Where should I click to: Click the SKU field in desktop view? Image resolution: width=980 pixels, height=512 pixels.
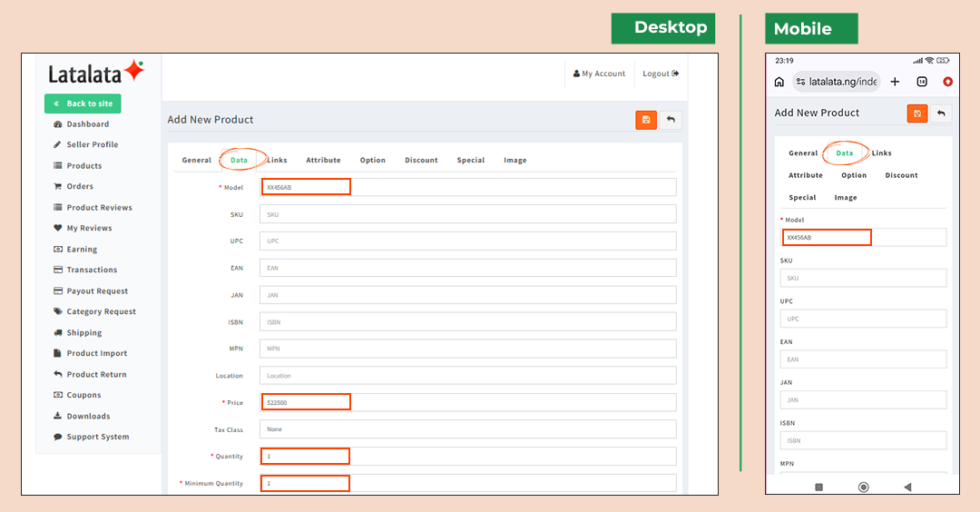[x=468, y=214]
